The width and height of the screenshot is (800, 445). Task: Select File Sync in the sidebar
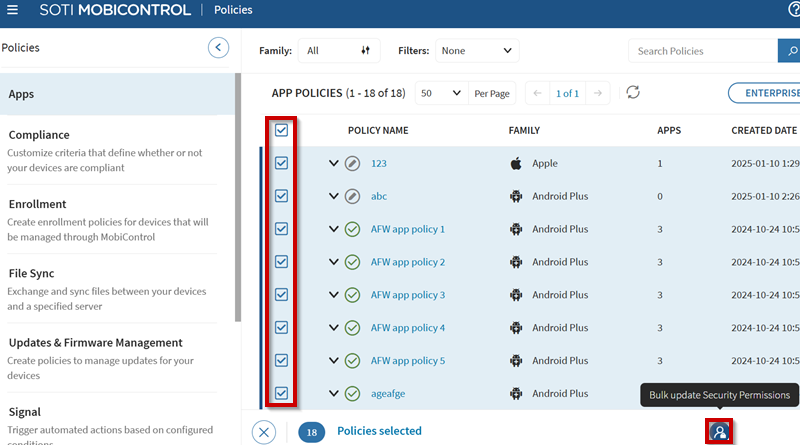pos(31,273)
